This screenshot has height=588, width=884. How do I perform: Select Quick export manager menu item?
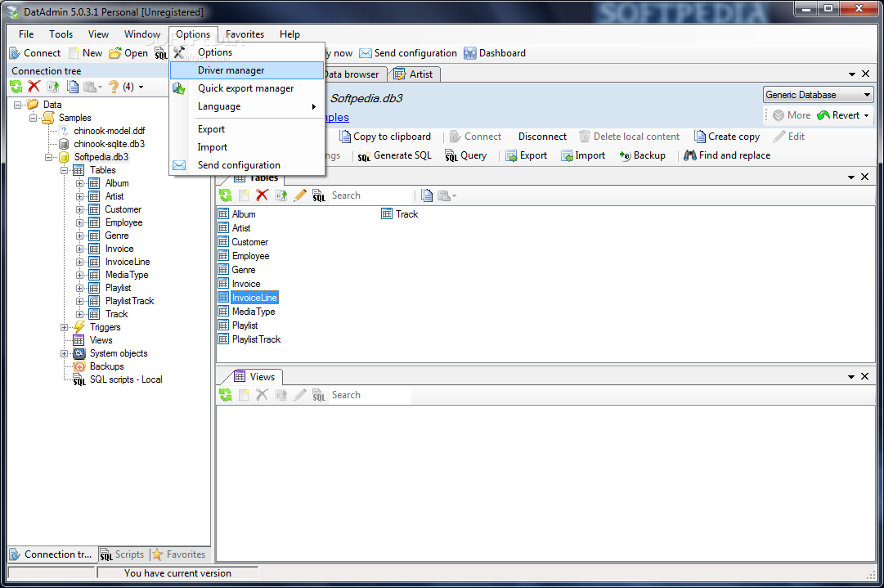(x=247, y=88)
